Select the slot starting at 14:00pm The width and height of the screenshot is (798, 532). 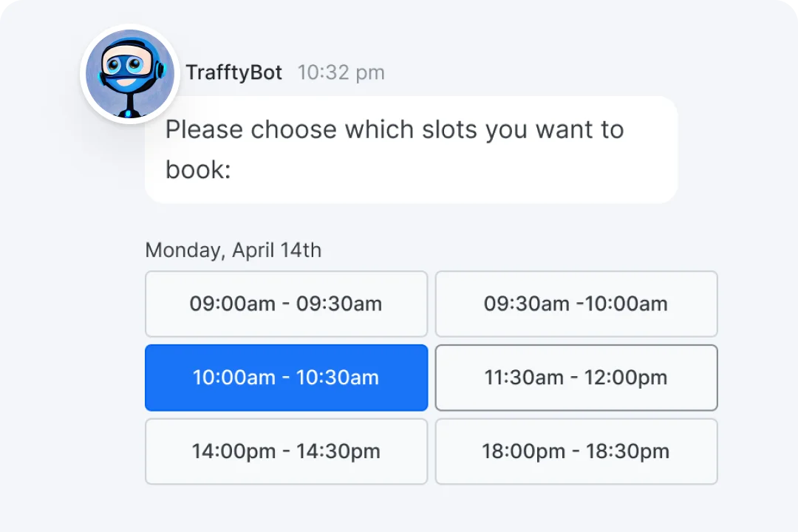point(286,451)
